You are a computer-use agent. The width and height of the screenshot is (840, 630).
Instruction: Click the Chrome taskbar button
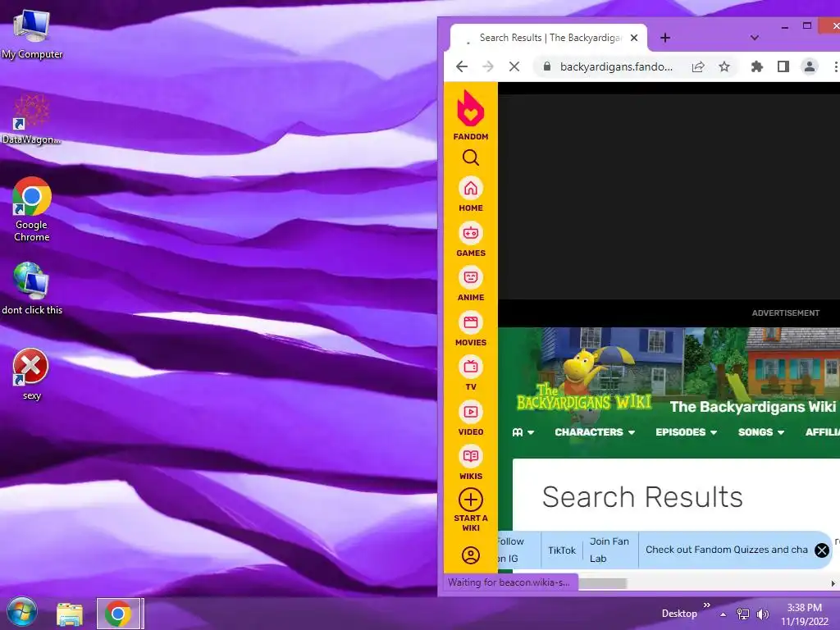(x=118, y=614)
